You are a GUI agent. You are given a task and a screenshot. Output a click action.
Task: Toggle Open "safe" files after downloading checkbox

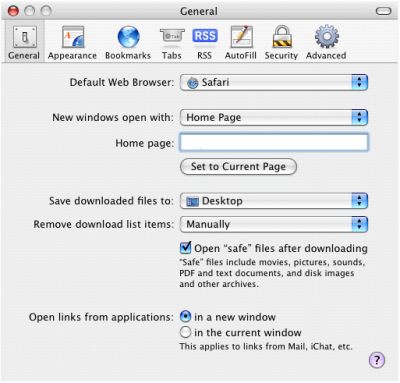point(185,248)
